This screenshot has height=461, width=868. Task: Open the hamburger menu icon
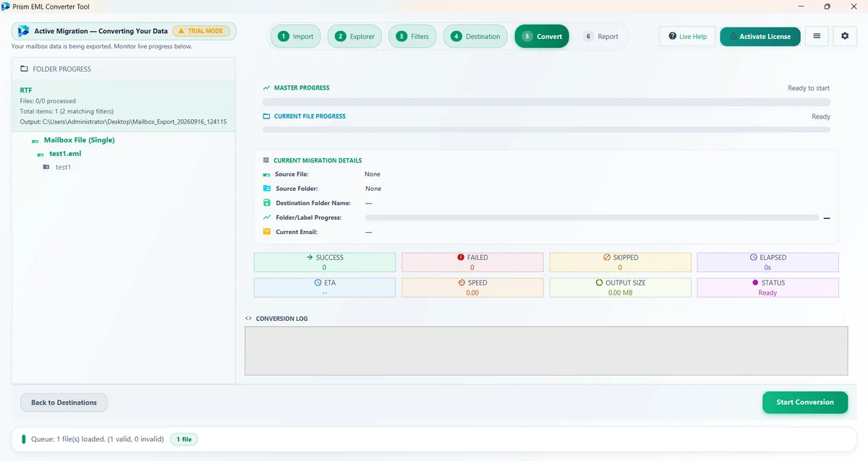coord(817,36)
